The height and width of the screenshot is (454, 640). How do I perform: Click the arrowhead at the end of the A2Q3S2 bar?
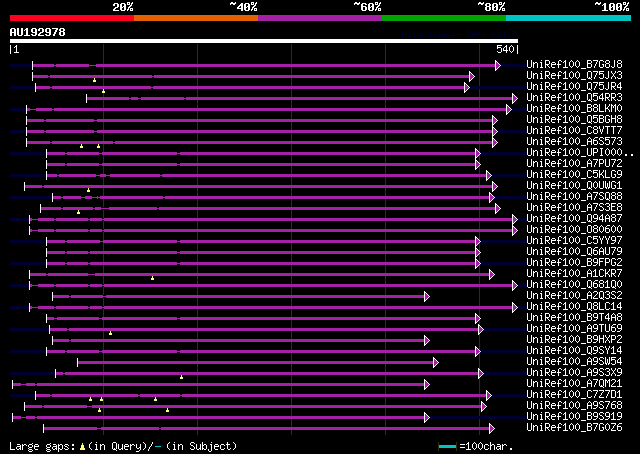click(427, 296)
